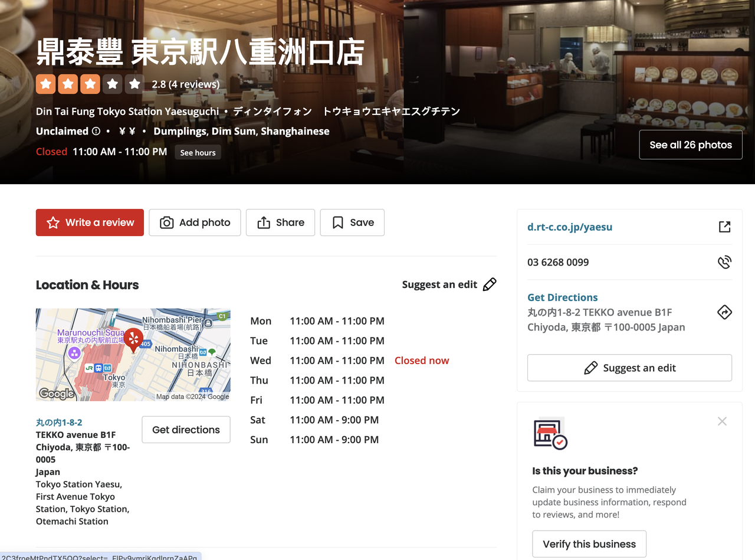The width and height of the screenshot is (755, 560).
Task: Open the Shanghainese category link
Action: [x=295, y=131]
